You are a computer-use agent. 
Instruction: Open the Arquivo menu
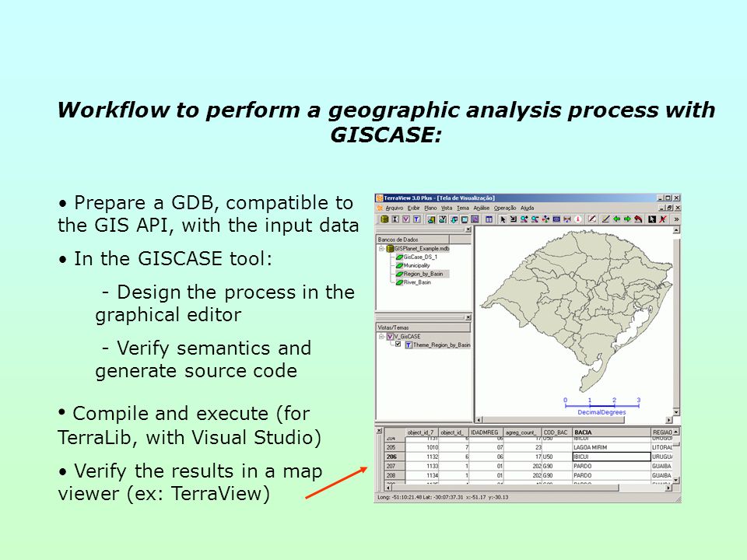point(395,208)
